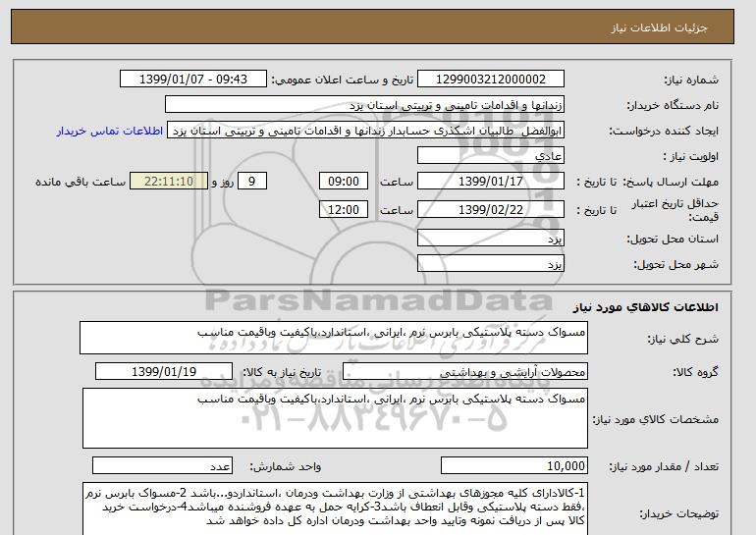This screenshot has height=535, width=756.
Task: Click the announcement date field 1399/01/07 - 09:43
Action: pyautogui.click(x=192, y=80)
